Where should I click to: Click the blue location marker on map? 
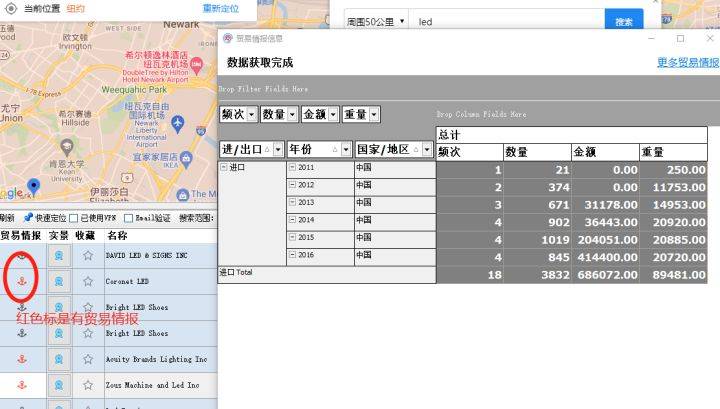pos(34,187)
